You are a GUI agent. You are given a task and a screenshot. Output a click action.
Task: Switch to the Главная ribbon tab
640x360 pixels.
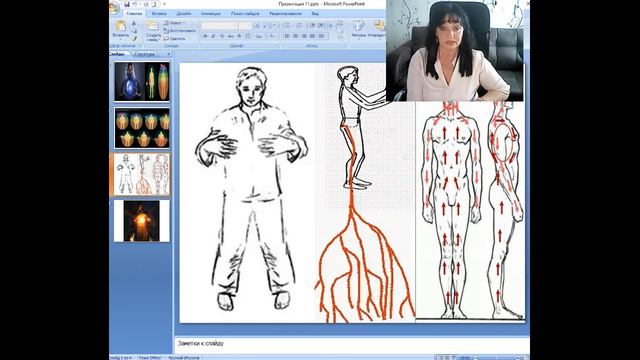[134, 13]
